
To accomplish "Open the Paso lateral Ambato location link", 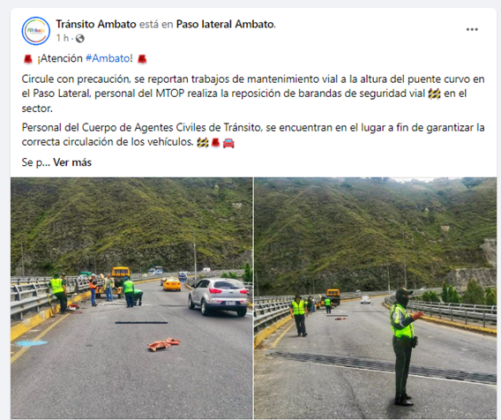I will pos(225,24).
